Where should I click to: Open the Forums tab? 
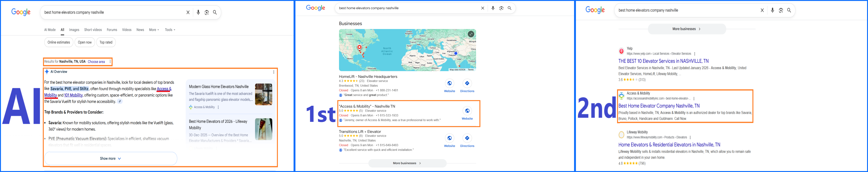click(112, 30)
